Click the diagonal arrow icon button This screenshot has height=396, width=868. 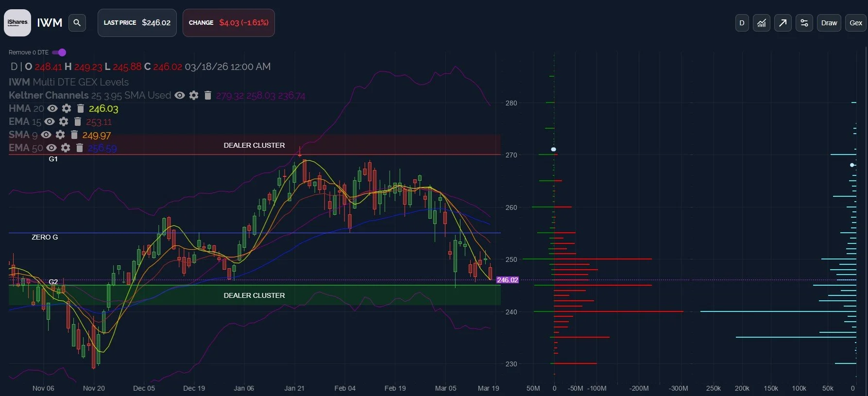click(x=783, y=23)
